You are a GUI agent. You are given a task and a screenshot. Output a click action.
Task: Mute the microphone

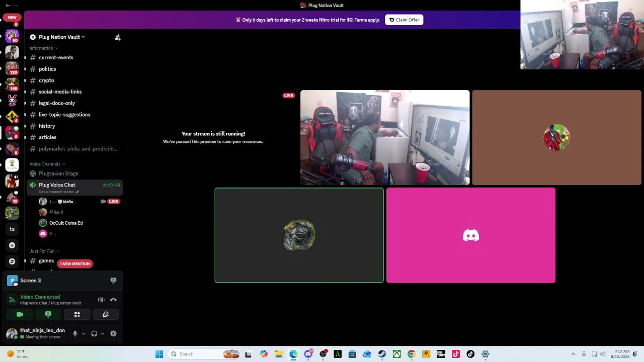click(x=75, y=333)
